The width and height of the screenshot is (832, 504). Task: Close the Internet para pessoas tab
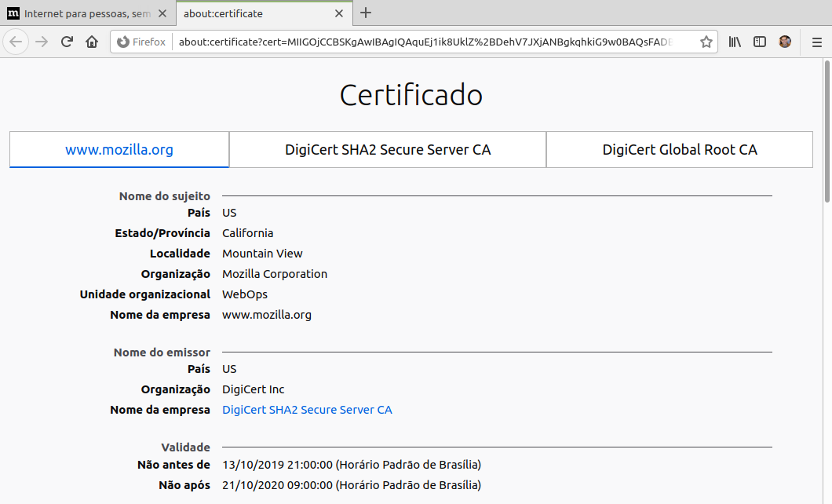point(163,13)
